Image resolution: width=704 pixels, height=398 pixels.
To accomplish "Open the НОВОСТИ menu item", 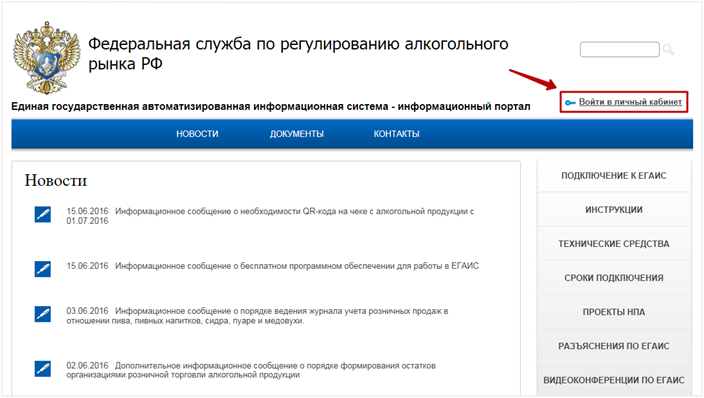I will [x=197, y=134].
